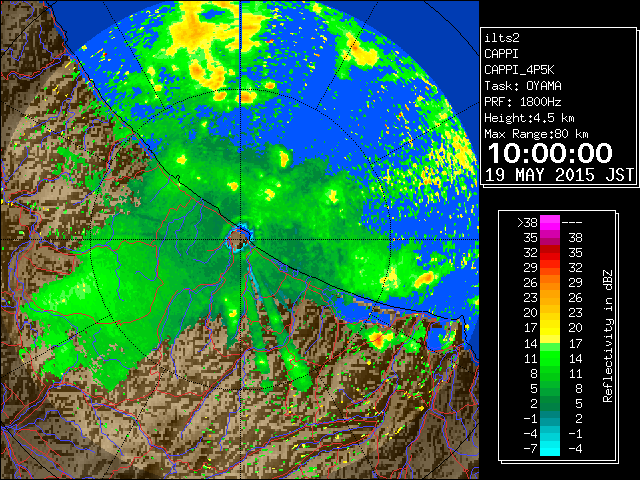Click the 'Task: OYAMA' line
This screenshot has height=480, width=640.
[523, 86]
